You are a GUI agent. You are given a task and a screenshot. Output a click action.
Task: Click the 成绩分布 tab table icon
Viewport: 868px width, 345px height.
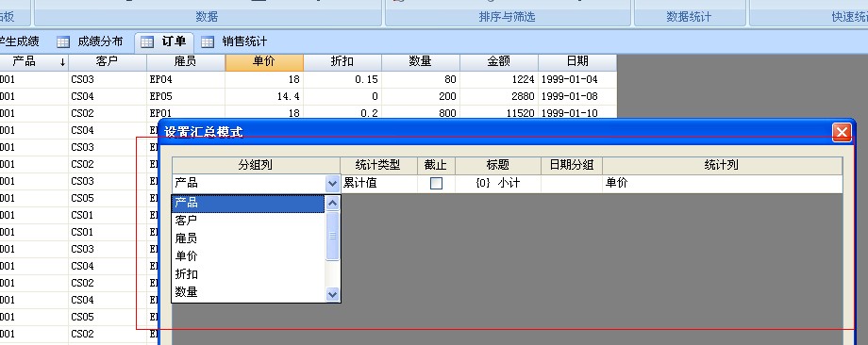(63, 42)
